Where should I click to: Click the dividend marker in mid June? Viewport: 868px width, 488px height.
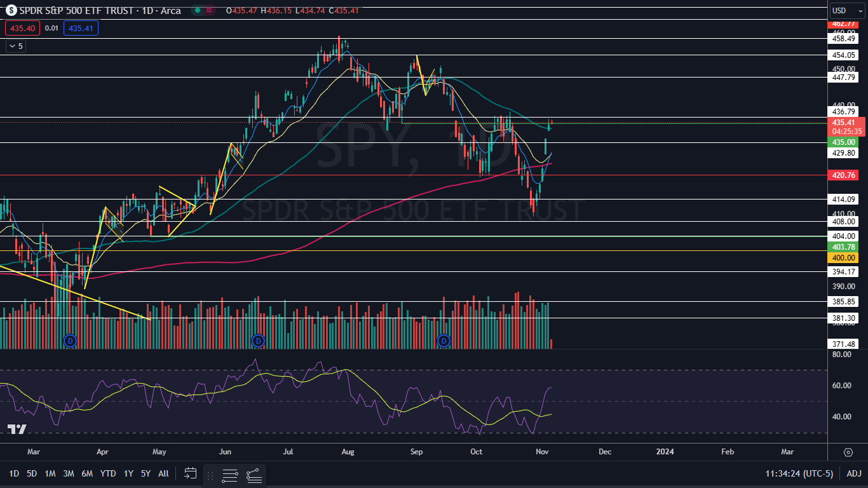click(x=257, y=341)
